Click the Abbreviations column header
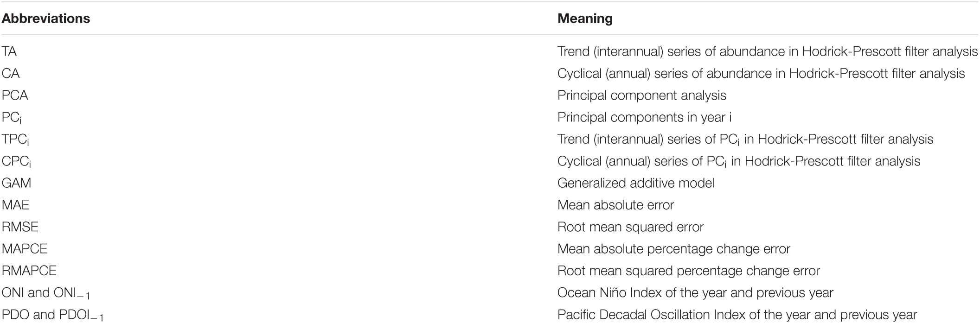 (x=46, y=19)
